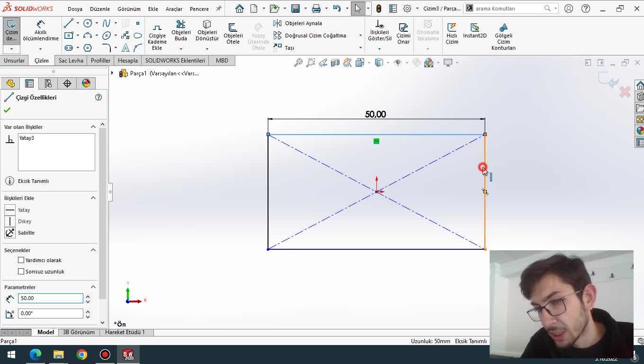Open the Dosya menu
The width and height of the screenshot is (644, 364).
click(75, 9)
